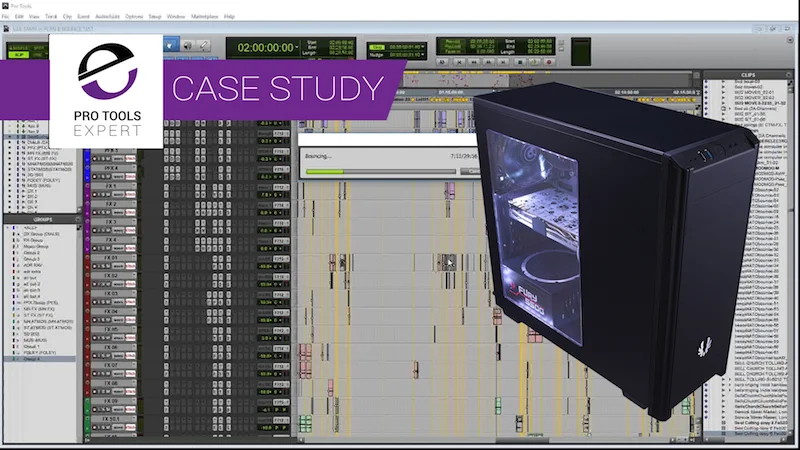The image size is (800, 450).
Task: Open the FX 01 track view selector
Action: [118, 266]
